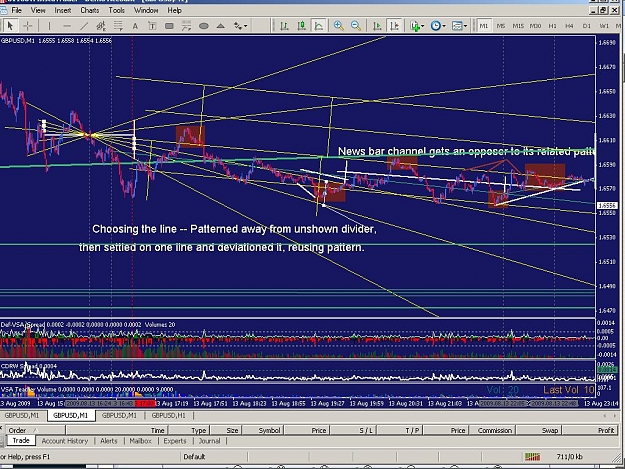Zoom in on the chart
Viewport: 625px width, 469px height.
pyautogui.click(x=339, y=26)
